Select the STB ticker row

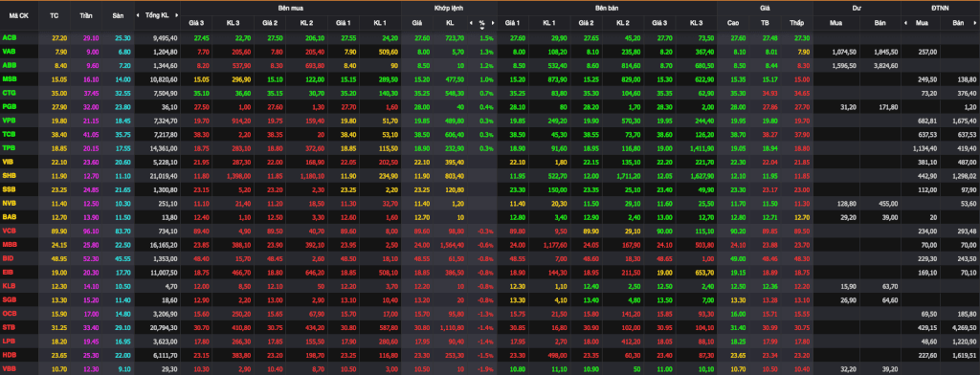click(x=490, y=326)
